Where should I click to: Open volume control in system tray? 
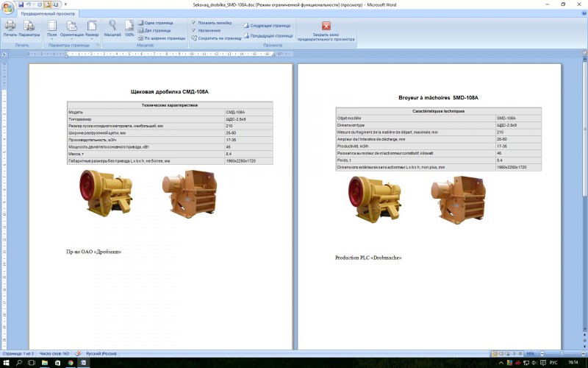[x=534, y=363]
